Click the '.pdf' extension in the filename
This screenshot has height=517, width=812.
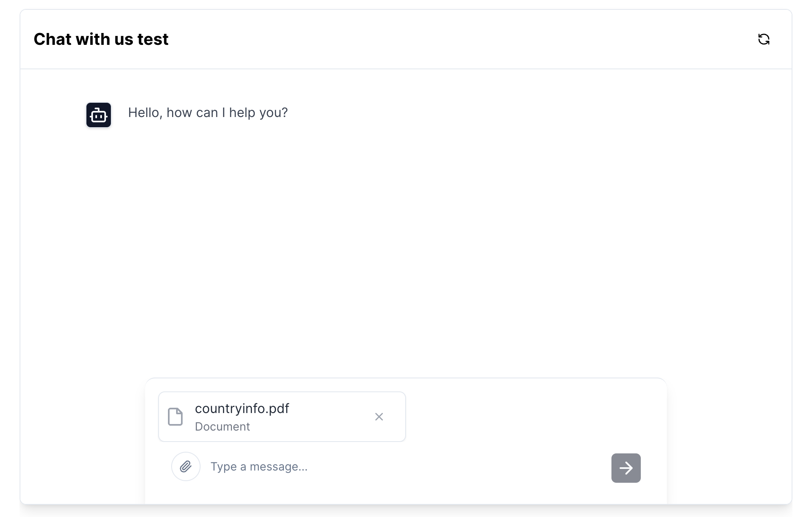coord(277,409)
